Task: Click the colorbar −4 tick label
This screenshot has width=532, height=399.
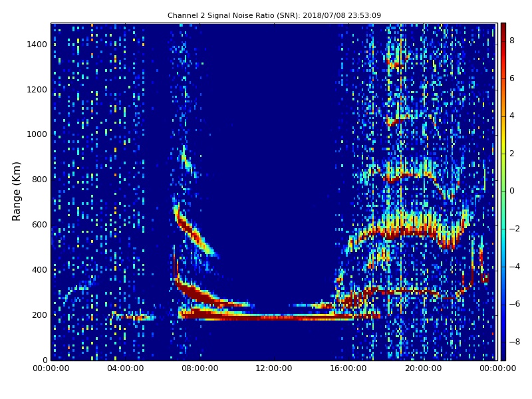Action: click(514, 267)
